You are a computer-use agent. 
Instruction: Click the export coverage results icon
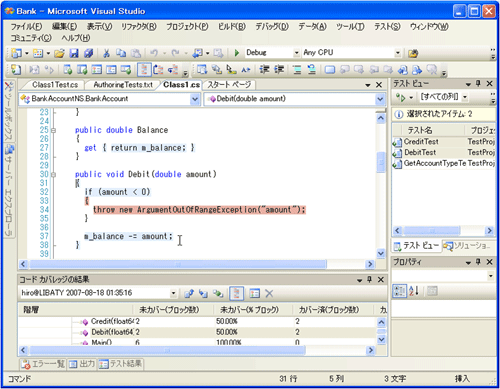[189, 293]
